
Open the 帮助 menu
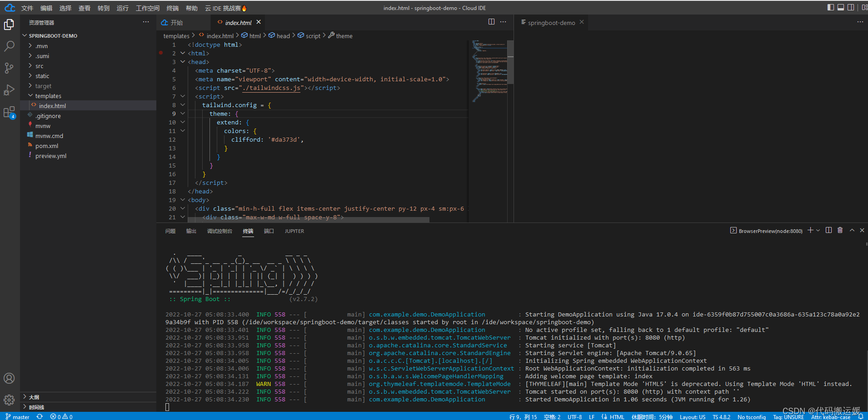(192, 8)
